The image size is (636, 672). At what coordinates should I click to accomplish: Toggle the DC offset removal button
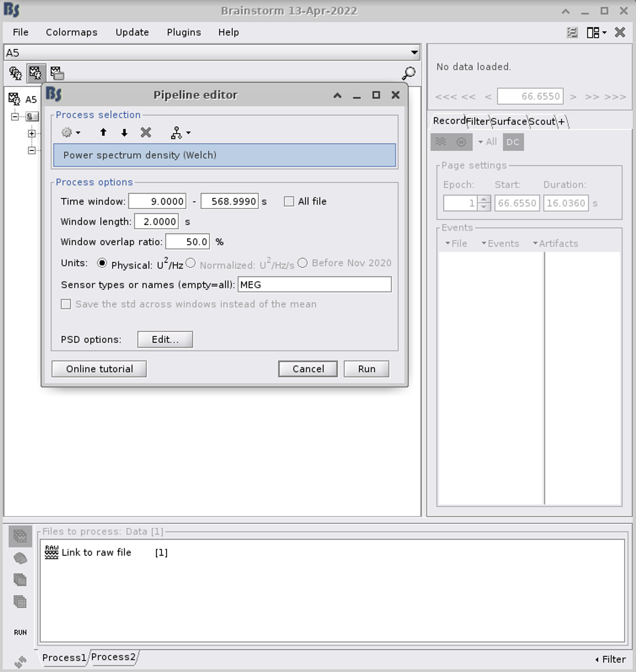point(513,142)
